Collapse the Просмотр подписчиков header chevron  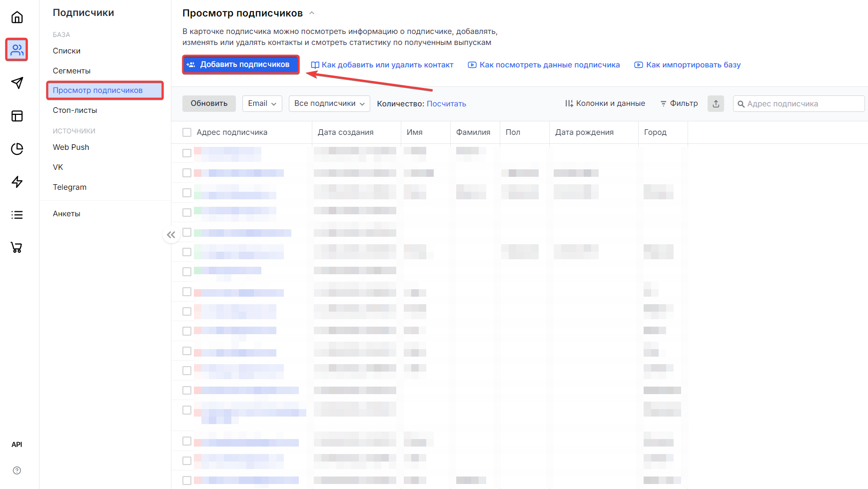[312, 13]
